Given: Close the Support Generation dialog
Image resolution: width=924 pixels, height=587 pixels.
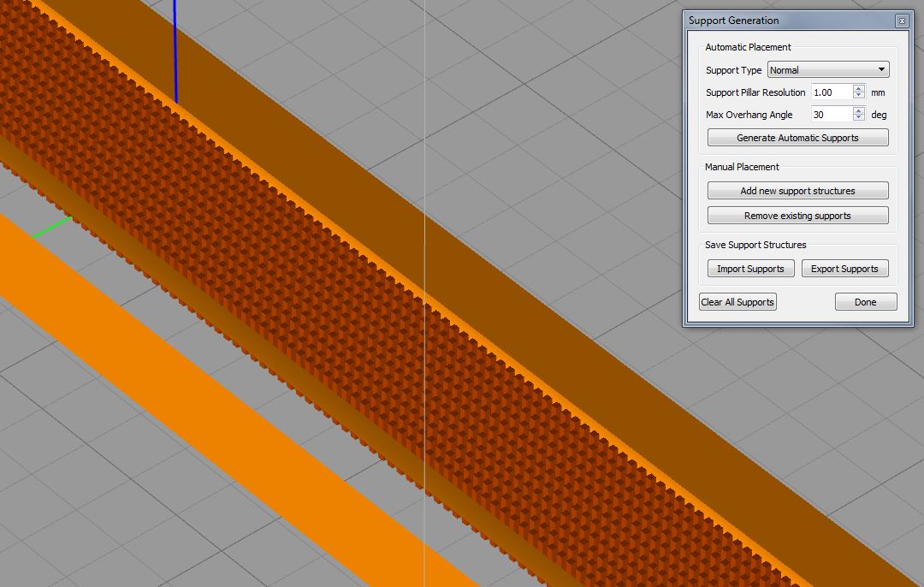Looking at the screenshot, I should pos(902,21).
